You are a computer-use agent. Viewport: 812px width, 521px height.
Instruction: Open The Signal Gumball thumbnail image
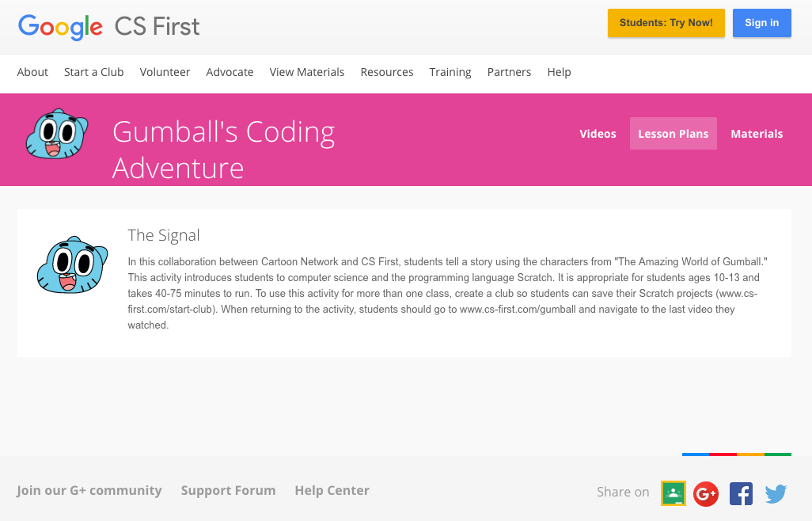click(73, 264)
